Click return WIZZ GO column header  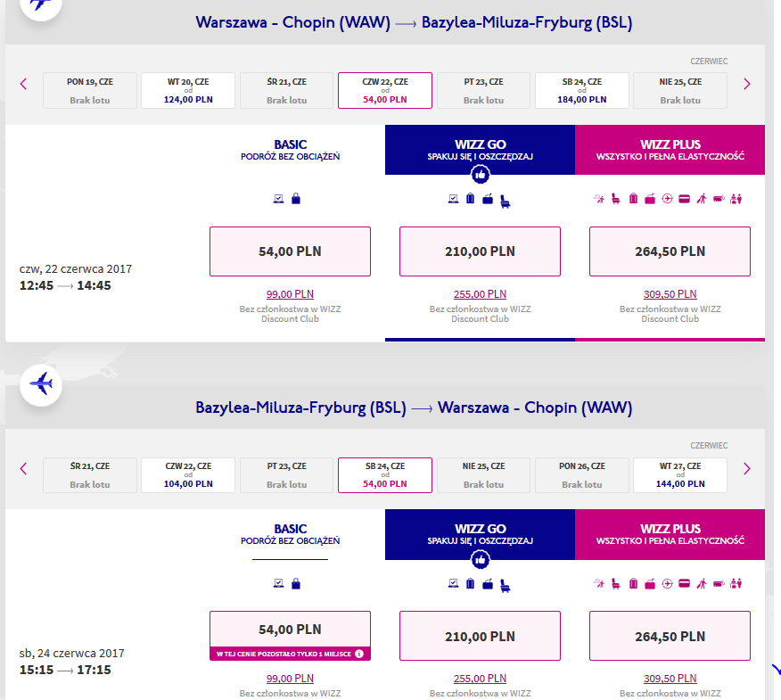[481, 534]
